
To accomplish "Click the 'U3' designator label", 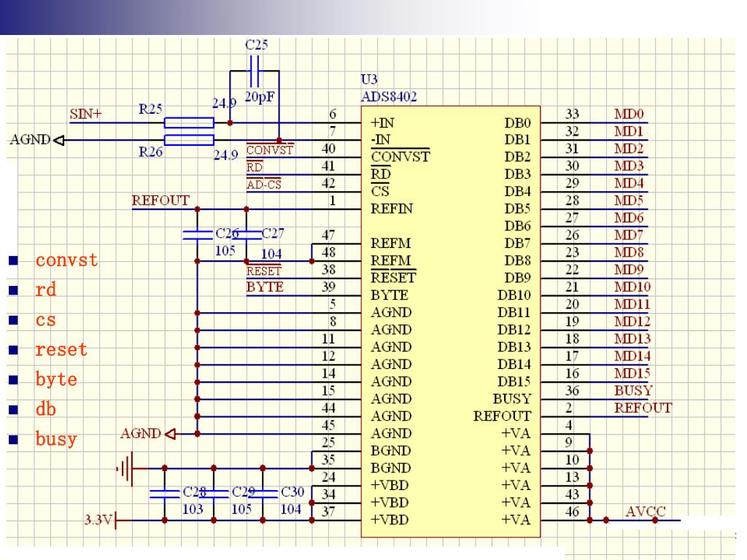I will [x=369, y=79].
